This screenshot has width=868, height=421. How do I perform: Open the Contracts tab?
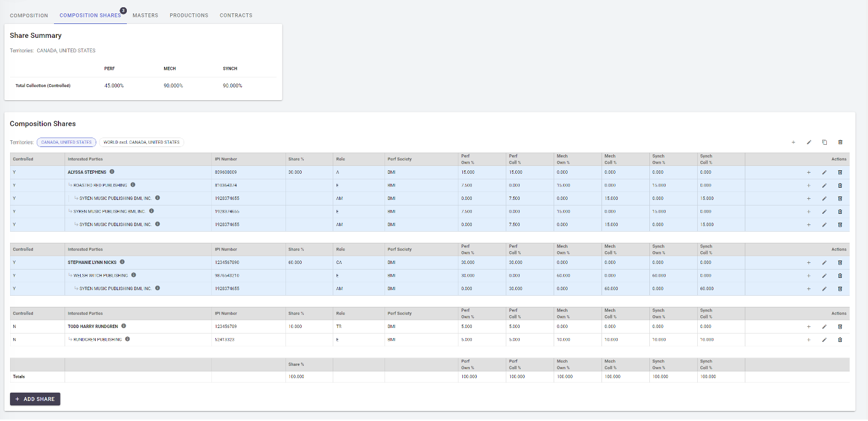point(236,16)
